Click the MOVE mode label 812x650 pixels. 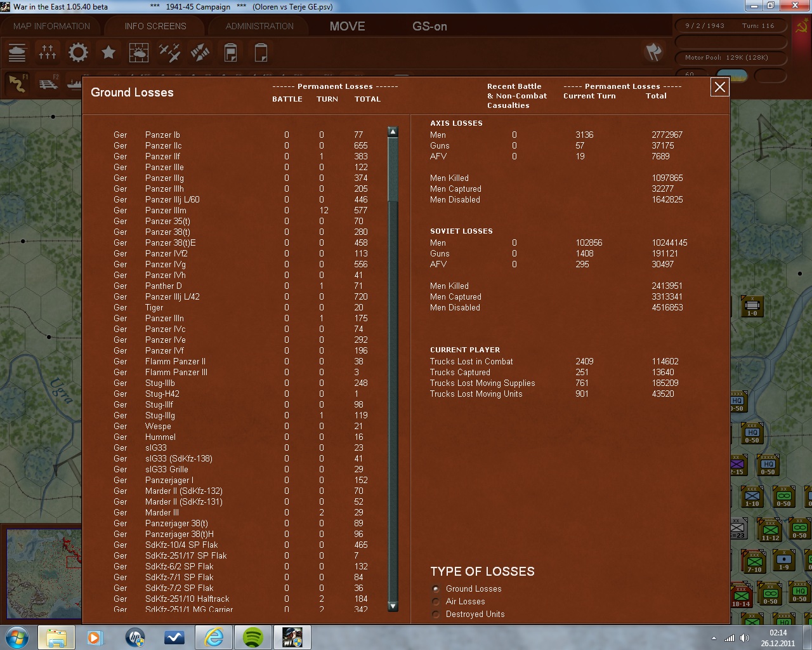347,26
